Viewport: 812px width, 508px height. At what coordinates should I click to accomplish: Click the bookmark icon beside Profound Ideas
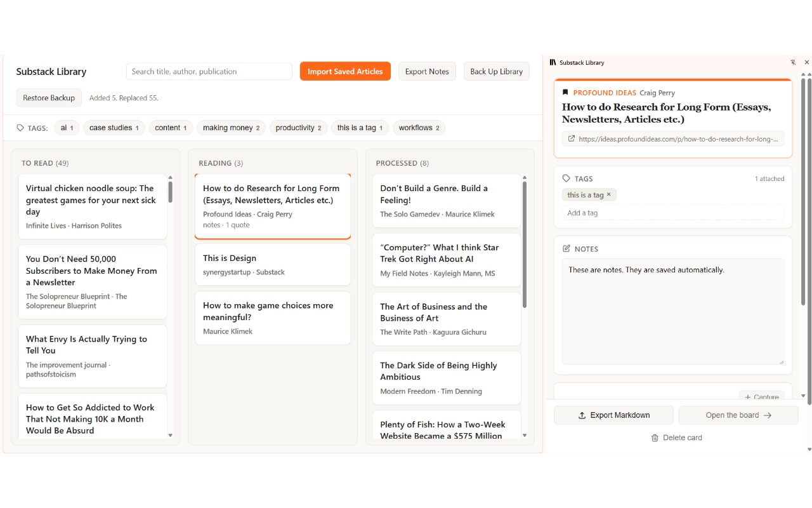[x=565, y=93]
